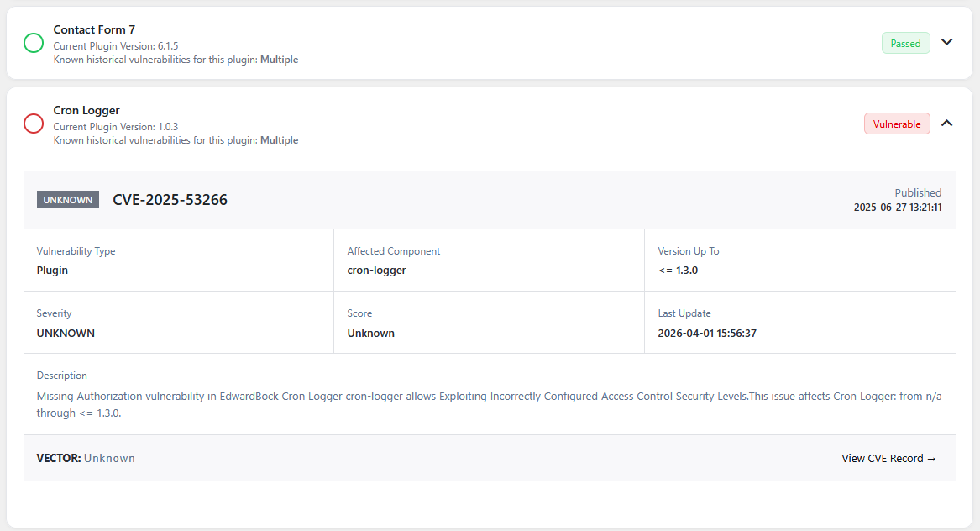Click the Passed status badge
The height and width of the screenshot is (531, 980).
click(x=905, y=43)
